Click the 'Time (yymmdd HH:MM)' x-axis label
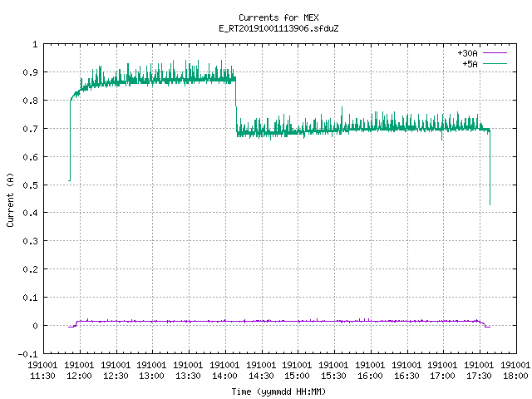532x399 pixels. click(278, 392)
